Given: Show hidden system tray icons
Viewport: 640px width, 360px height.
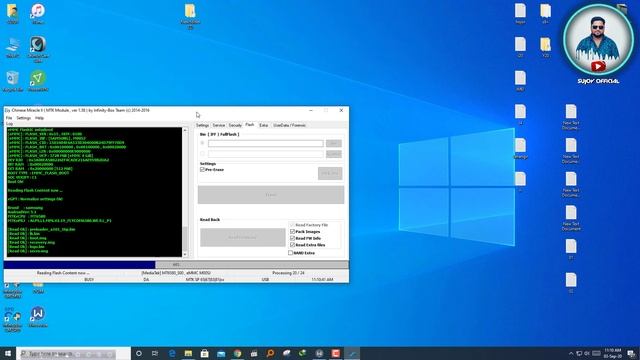Looking at the screenshot, I should [571, 353].
